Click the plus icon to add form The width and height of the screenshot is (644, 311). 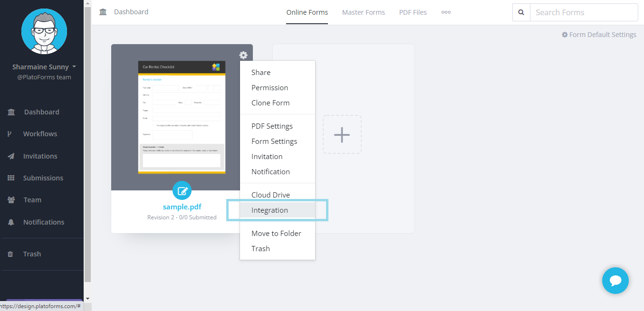[x=342, y=134]
